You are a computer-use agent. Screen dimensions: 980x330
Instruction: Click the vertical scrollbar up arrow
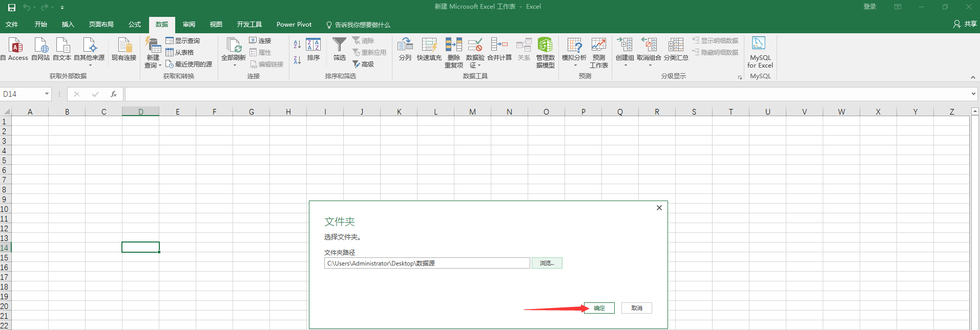[x=975, y=111]
